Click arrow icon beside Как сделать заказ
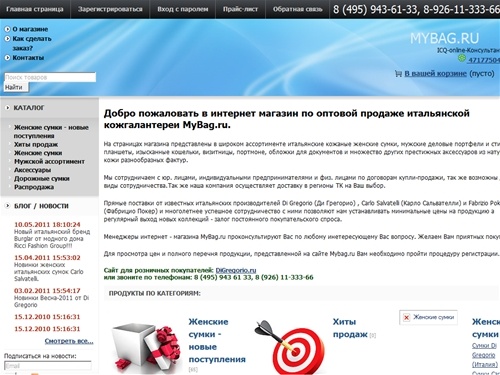 click(x=7, y=39)
